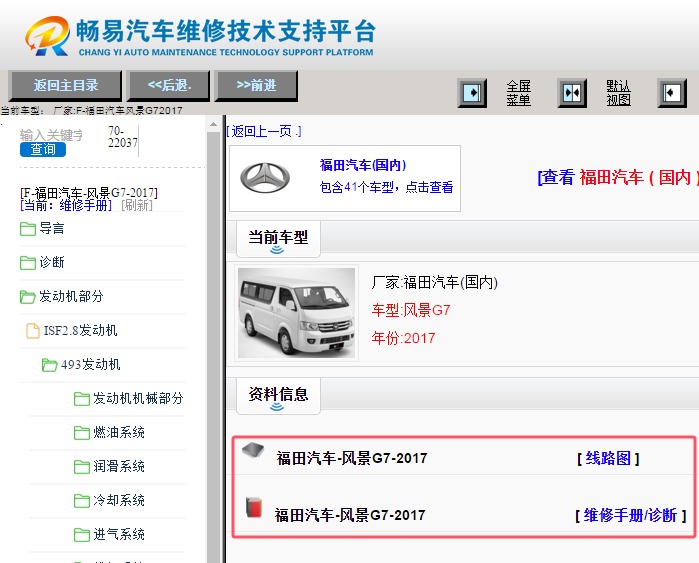The width and height of the screenshot is (699, 563).
Task: Click the 返回上一页 link
Action: click(x=264, y=131)
